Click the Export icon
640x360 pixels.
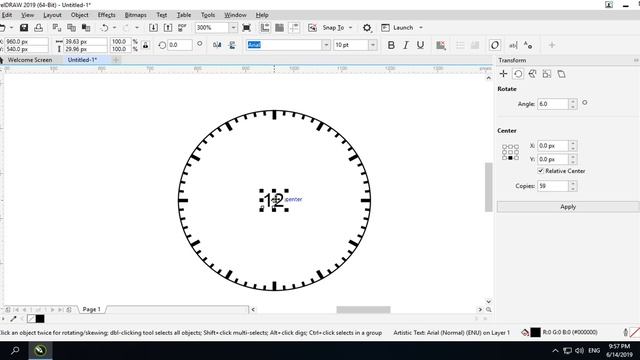pyautogui.click(x=168, y=28)
